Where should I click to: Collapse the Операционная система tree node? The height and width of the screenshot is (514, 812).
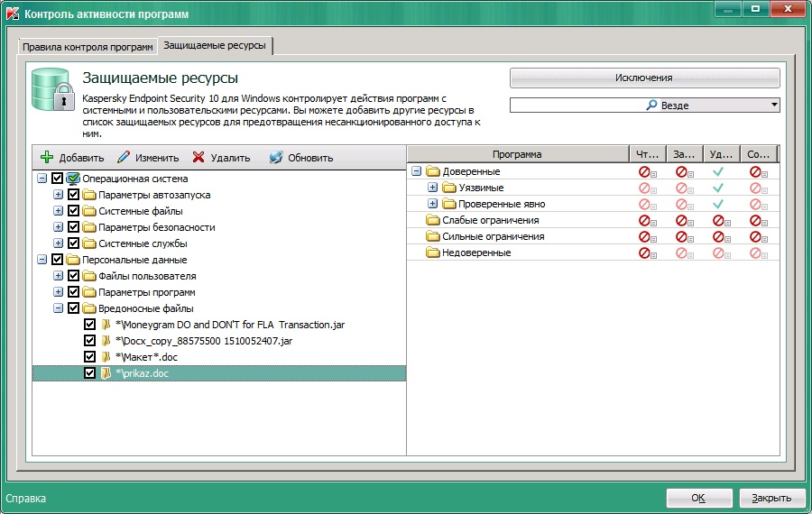coord(42,179)
